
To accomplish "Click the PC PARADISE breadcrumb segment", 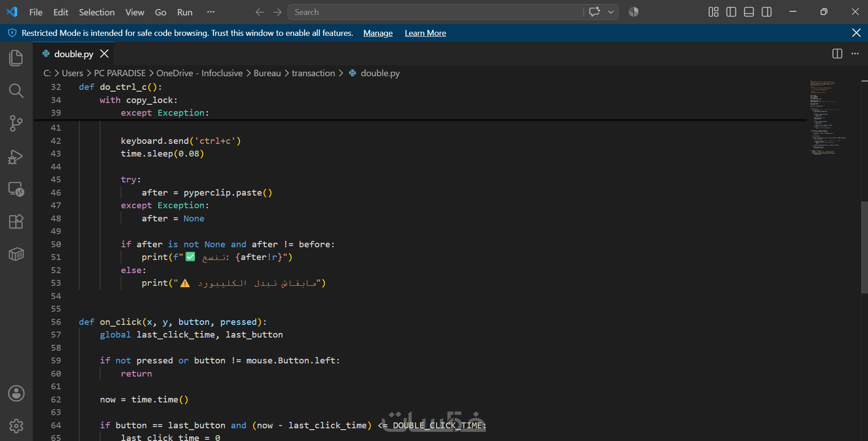I will (120, 73).
